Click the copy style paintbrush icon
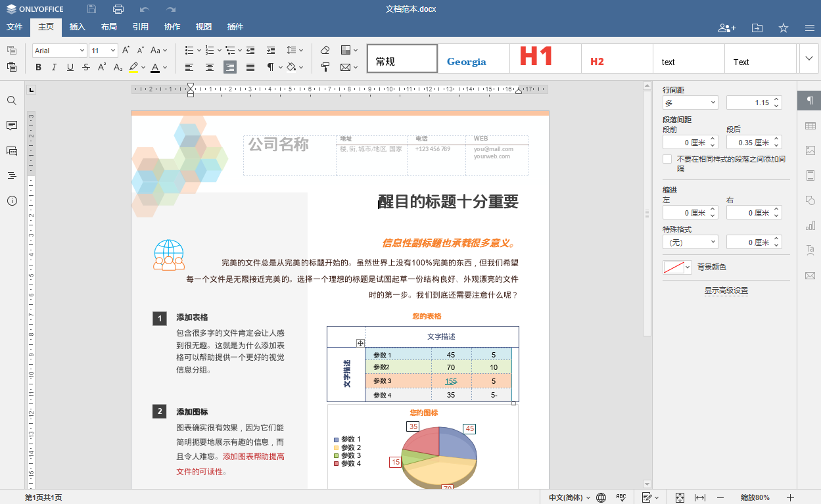 [325, 67]
